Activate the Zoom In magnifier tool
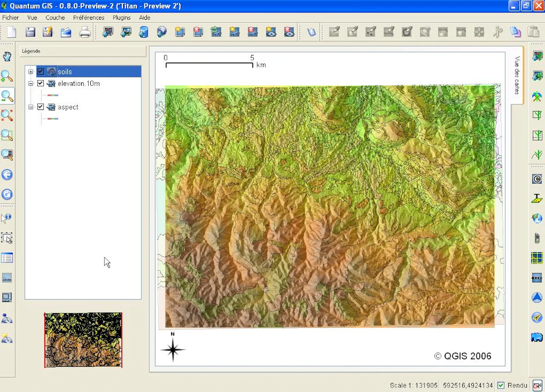Screen dimensions: 545x392 [x=7, y=76]
